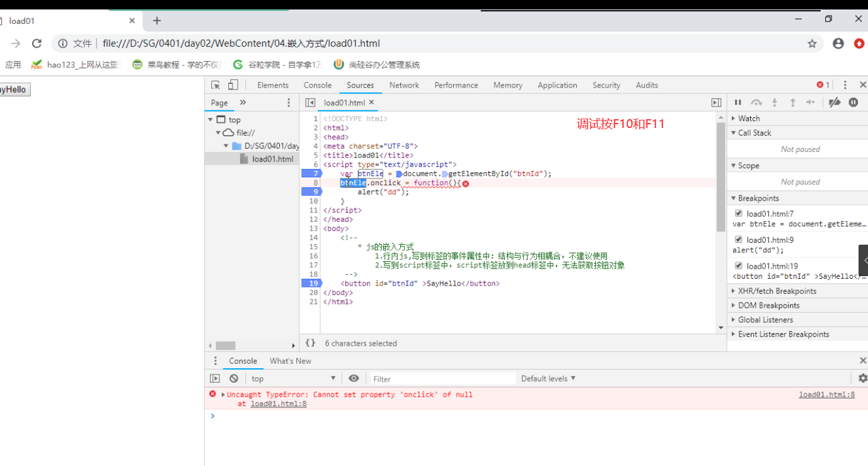This screenshot has height=466, width=868.
Task: Click the red error count indicator
Action: 823,85
